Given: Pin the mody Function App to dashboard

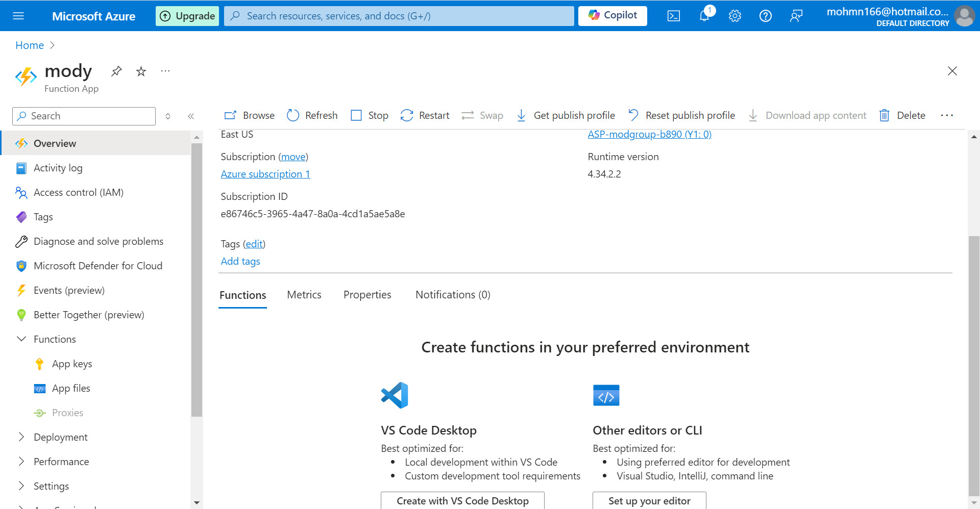Looking at the screenshot, I should point(116,71).
